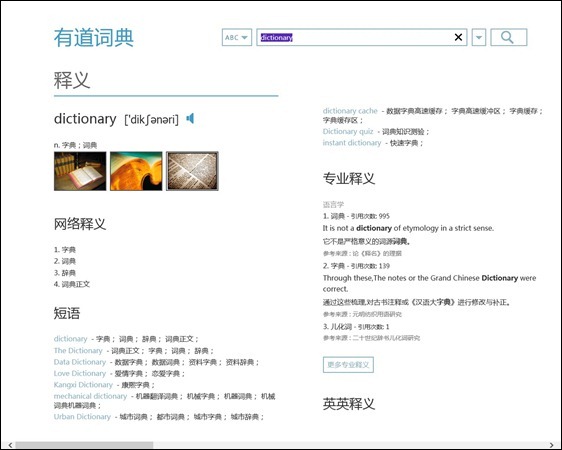Open 'Love Dictionary' phrase link
The image size is (562, 450).
tap(80, 373)
